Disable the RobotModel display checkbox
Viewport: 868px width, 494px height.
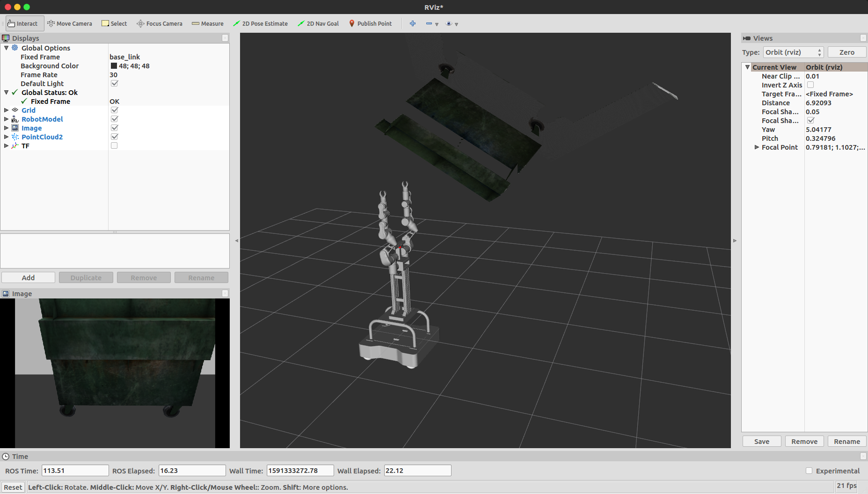(x=115, y=119)
